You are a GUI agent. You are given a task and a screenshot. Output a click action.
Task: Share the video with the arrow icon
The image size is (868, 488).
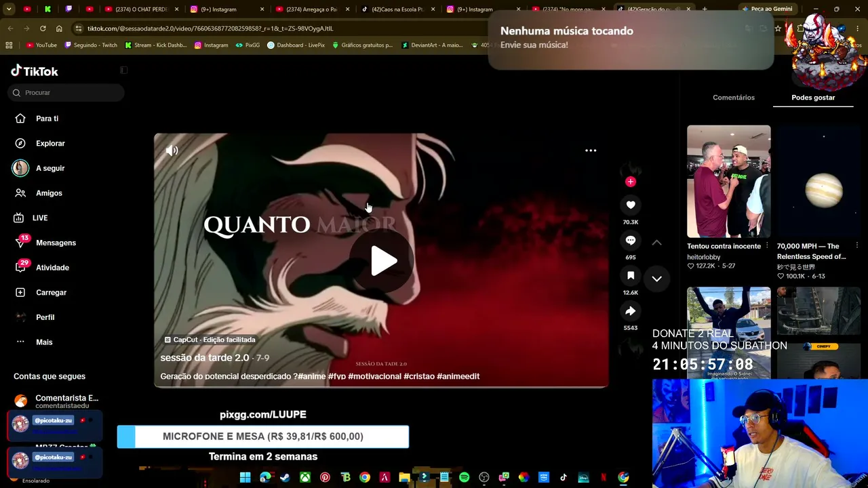point(631,310)
